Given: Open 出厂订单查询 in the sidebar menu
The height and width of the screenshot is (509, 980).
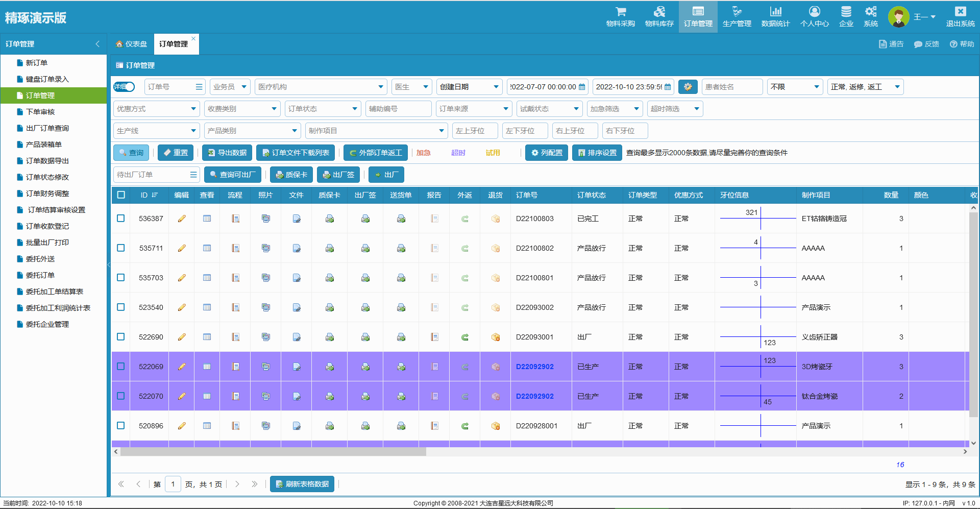Looking at the screenshot, I should pos(47,128).
